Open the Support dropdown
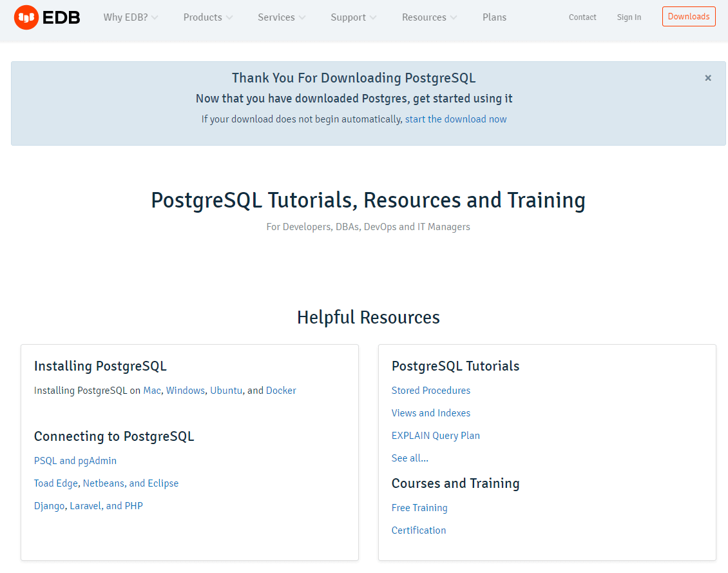728x573 pixels. click(353, 17)
